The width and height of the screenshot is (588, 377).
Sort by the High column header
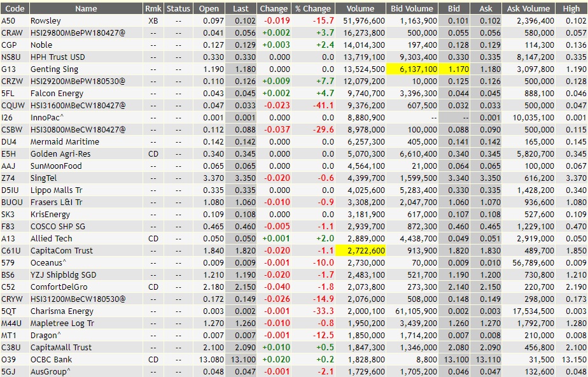pyautogui.click(x=571, y=8)
